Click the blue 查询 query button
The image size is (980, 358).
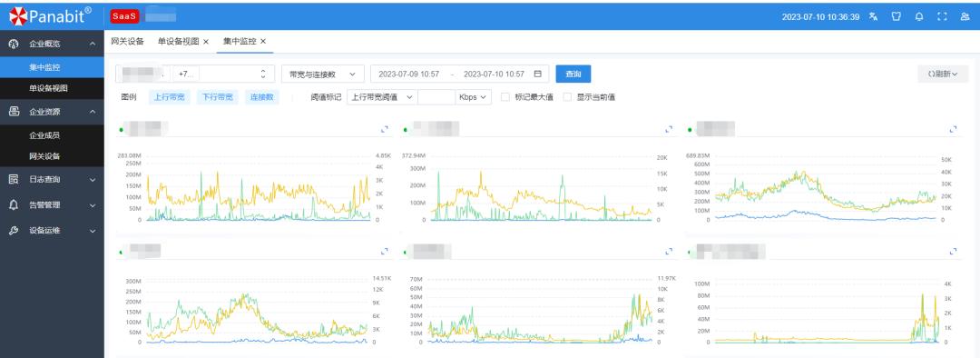pyautogui.click(x=573, y=74)
